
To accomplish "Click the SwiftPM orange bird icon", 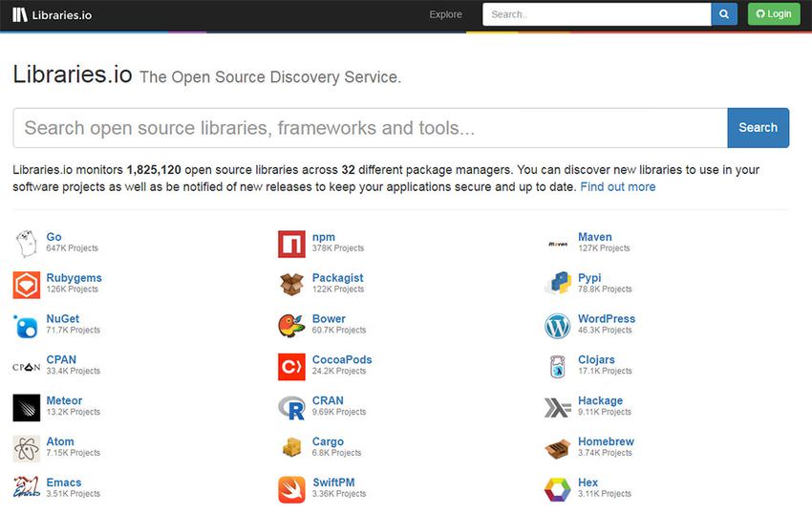I will [291, 489].
